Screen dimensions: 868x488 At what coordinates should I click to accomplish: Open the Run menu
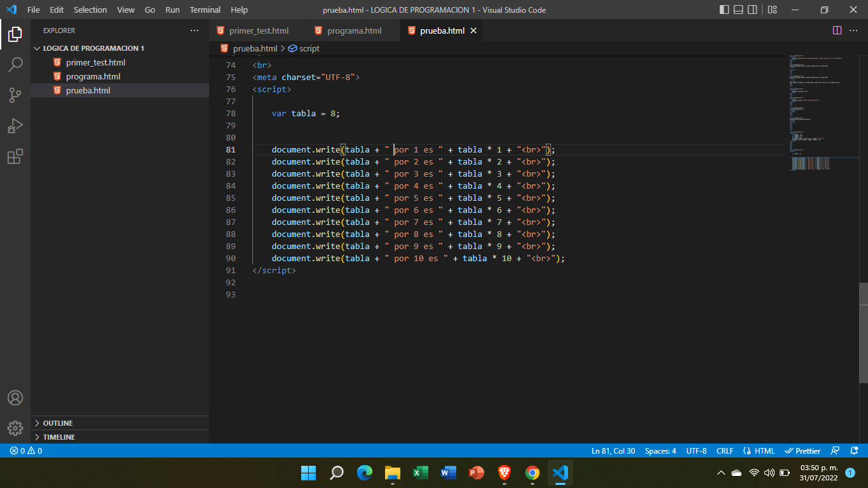pos(172,10)
